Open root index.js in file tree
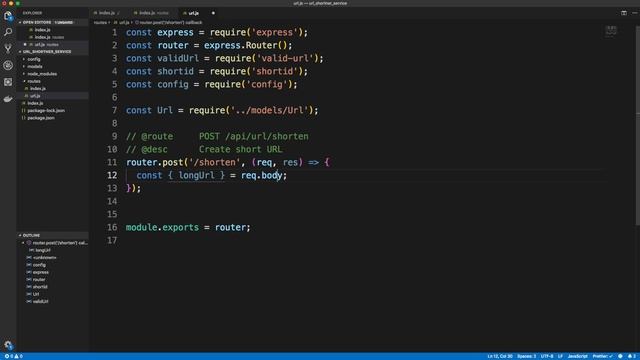 coord(35,103)
